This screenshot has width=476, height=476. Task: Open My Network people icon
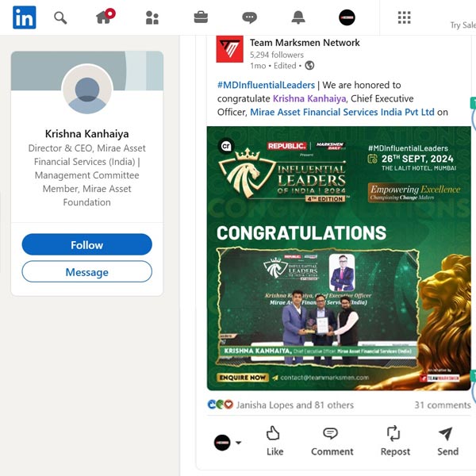(x=152, y=17)
